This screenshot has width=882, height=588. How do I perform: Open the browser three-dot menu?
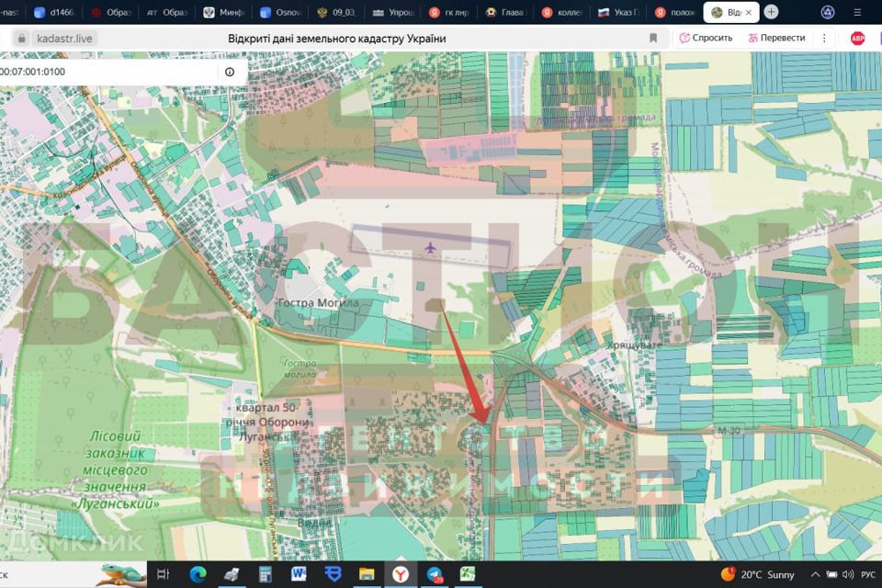(x=824, y=38)
